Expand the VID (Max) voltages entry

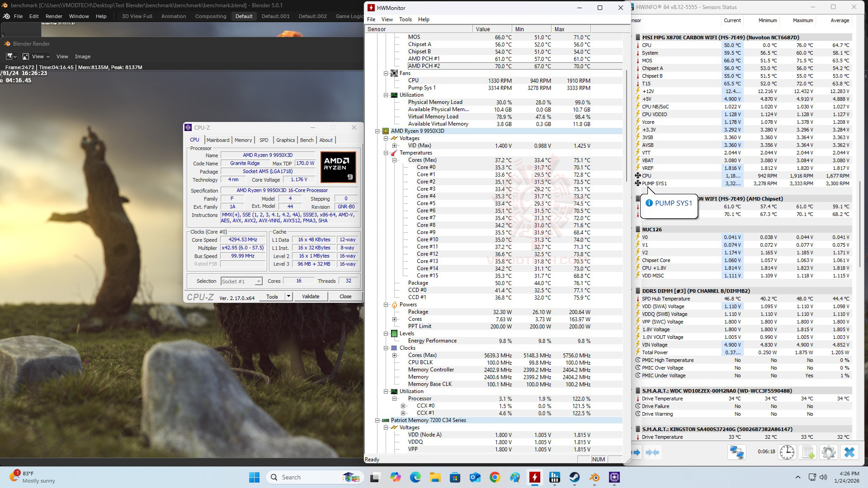coord(395,145)
